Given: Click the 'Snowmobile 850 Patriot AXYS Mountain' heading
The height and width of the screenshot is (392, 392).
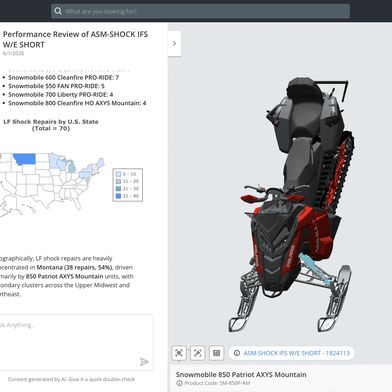Looking at the screenshot, I should tap(241, 374).
